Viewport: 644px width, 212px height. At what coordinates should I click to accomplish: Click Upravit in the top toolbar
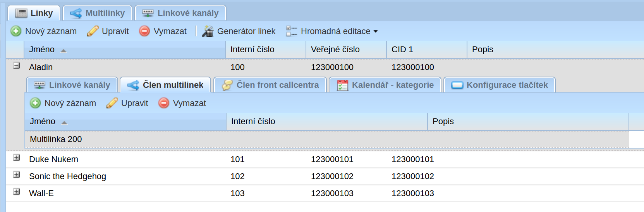click(x=115, y=31)
